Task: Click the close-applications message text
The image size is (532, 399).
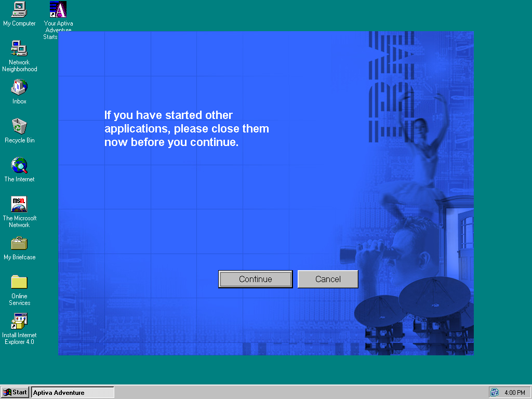Action: 187,129
